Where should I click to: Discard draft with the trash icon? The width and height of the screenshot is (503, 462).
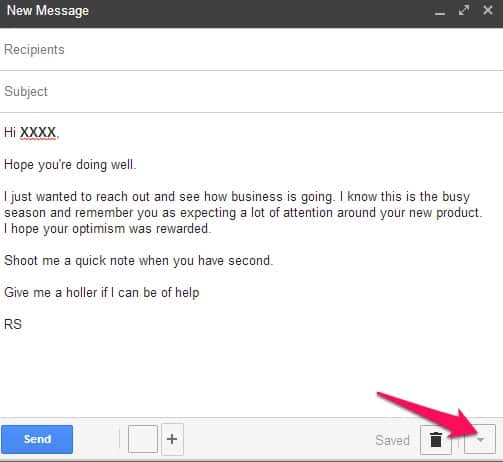(436, 440)
